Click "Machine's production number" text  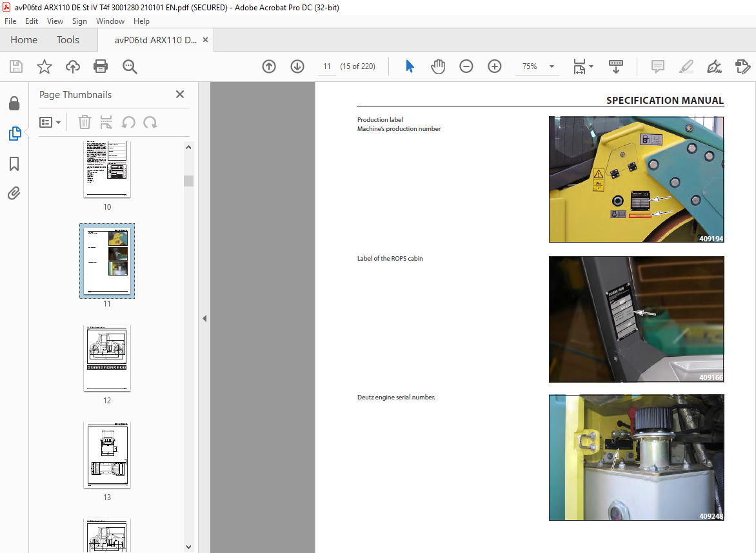399,128
